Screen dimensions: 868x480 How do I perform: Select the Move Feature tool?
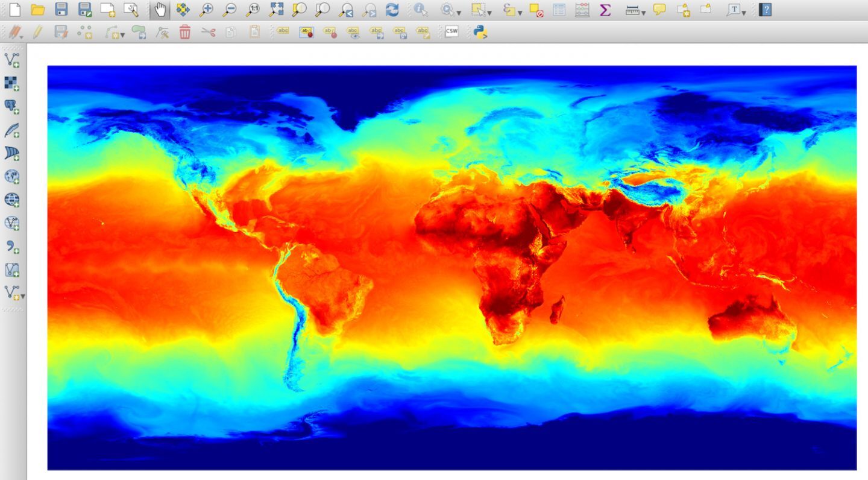coord(139,32)
